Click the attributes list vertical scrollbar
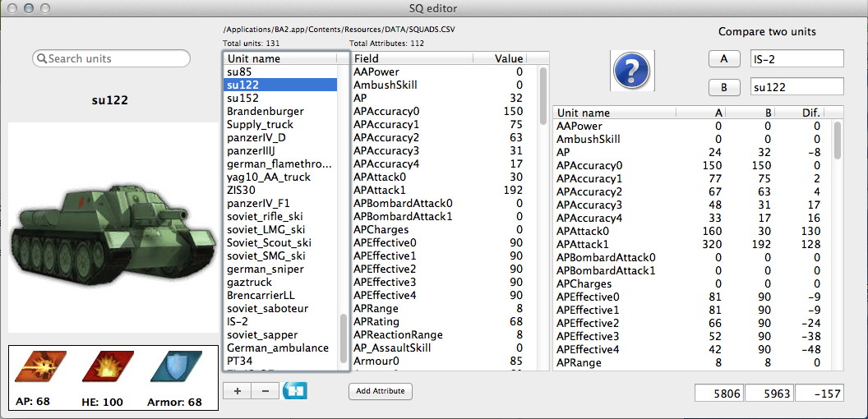868x419 pixels. [543, 95]
